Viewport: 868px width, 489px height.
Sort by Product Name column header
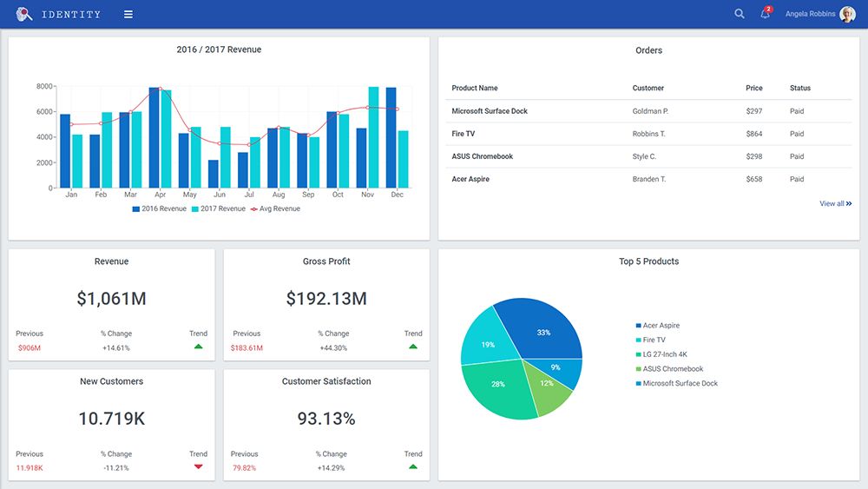point(475,89)
